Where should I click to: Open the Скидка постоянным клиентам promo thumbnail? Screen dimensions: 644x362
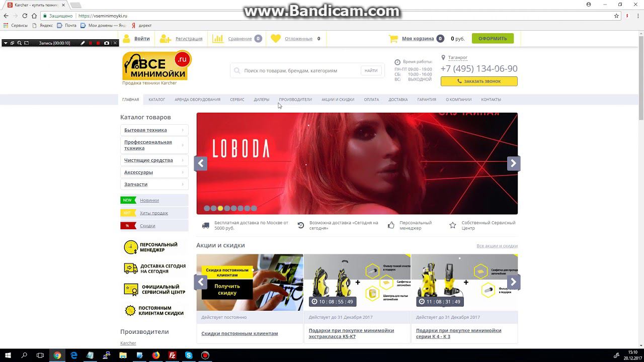pyautogui.click(x=250, y=283)
